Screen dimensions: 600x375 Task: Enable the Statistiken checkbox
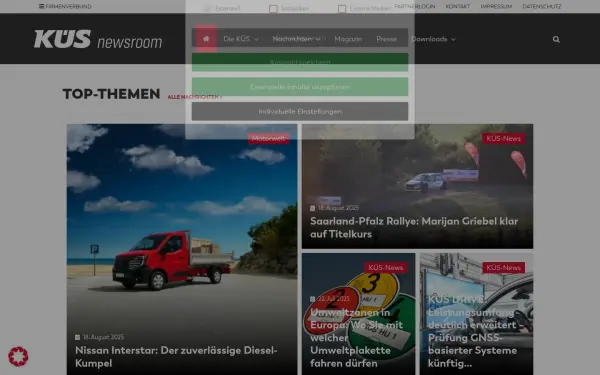click(273, 8)
